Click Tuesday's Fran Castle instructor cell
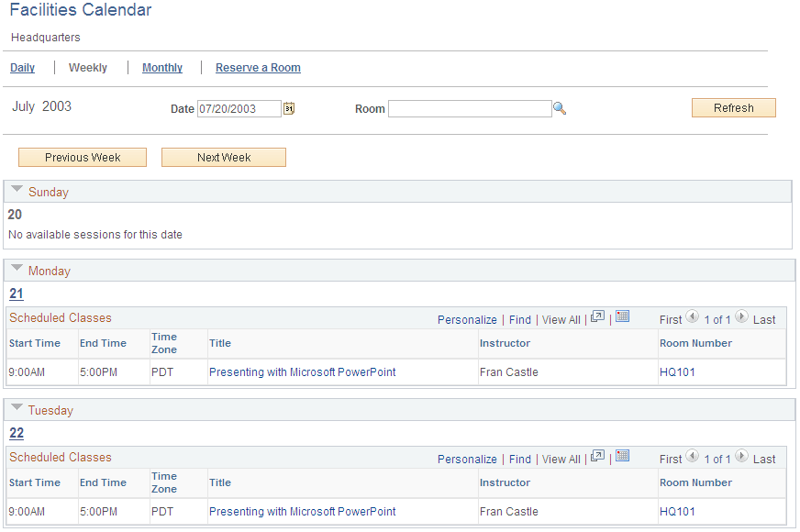Screen dimensions: 800x532 [508, 512]
